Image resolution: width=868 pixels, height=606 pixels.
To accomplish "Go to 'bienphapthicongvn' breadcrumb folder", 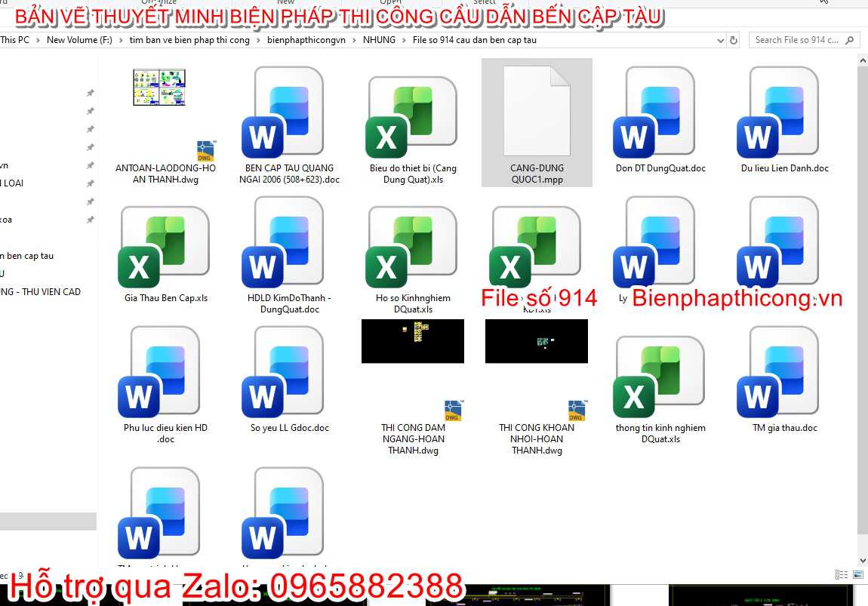I will point(306,40).
